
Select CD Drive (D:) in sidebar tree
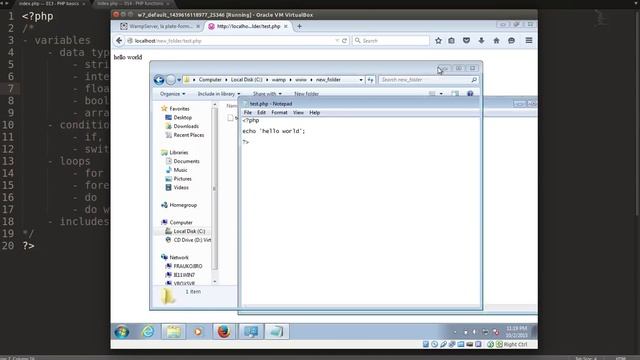pos(192,240)
